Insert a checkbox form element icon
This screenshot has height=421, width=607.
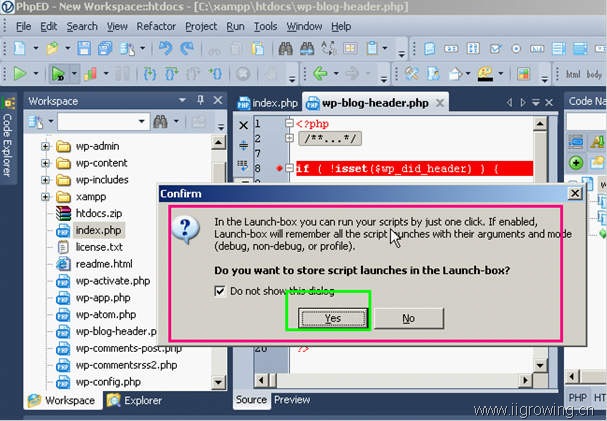[495, 49]
